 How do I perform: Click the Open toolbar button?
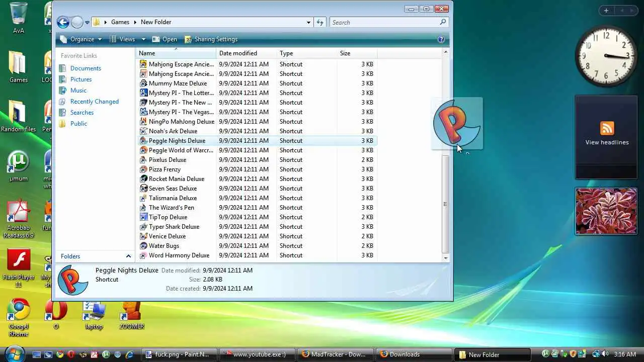coord(165,39)
